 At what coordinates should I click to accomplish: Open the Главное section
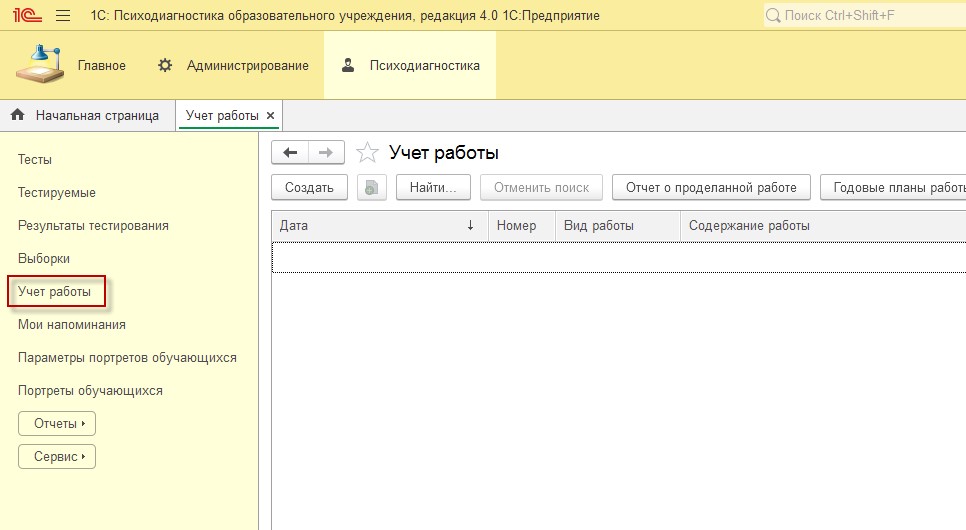click(x=102, y=65)
